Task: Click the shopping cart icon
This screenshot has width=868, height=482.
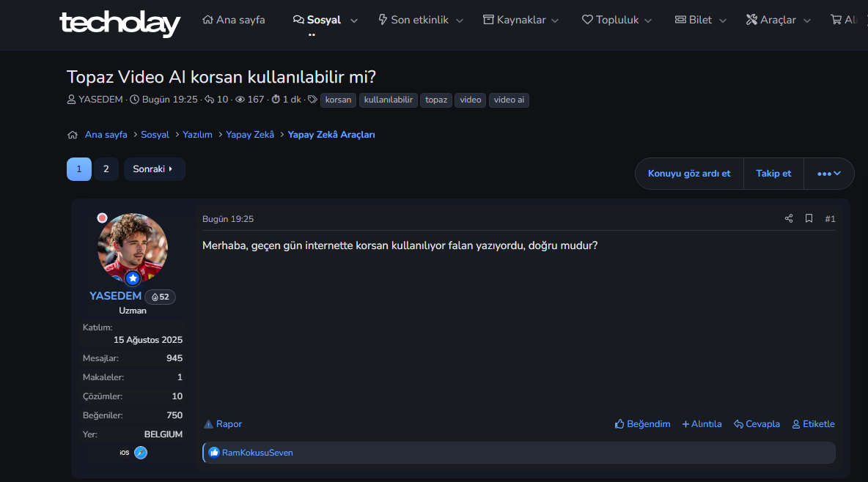Action: (x=836, y=20)
